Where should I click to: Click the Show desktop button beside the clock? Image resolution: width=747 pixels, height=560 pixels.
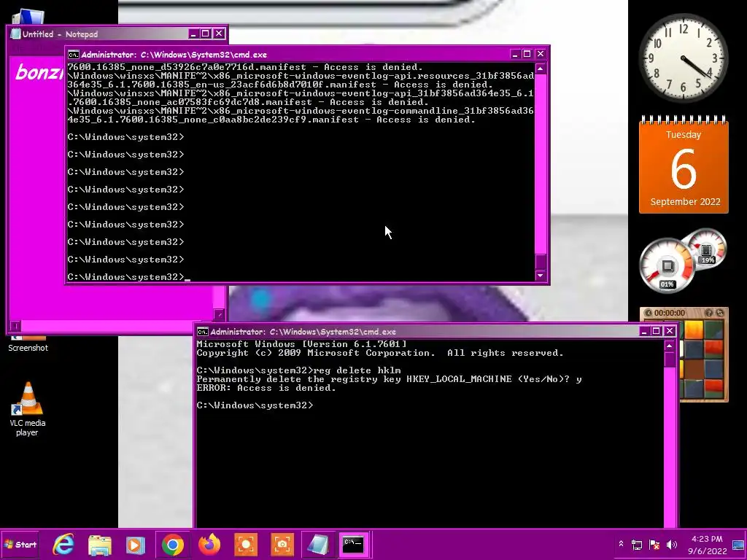click(738, 545)
